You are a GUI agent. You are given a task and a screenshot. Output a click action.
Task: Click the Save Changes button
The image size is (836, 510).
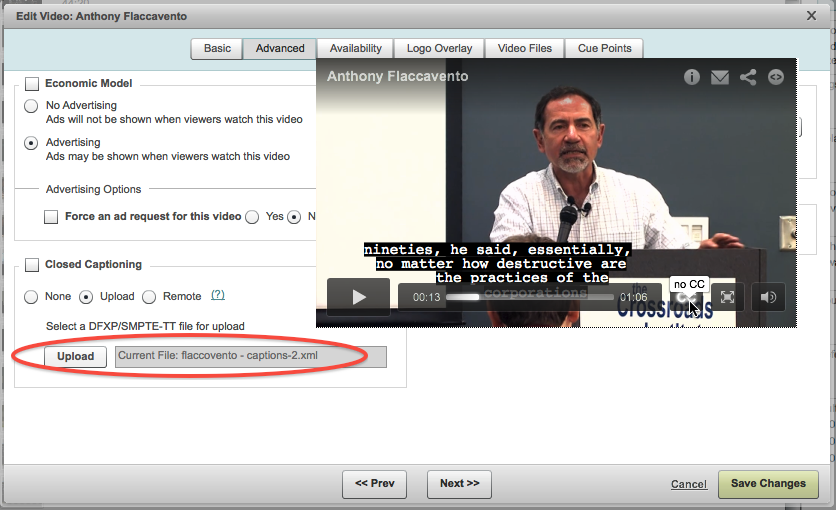click(x=768, y=484)
